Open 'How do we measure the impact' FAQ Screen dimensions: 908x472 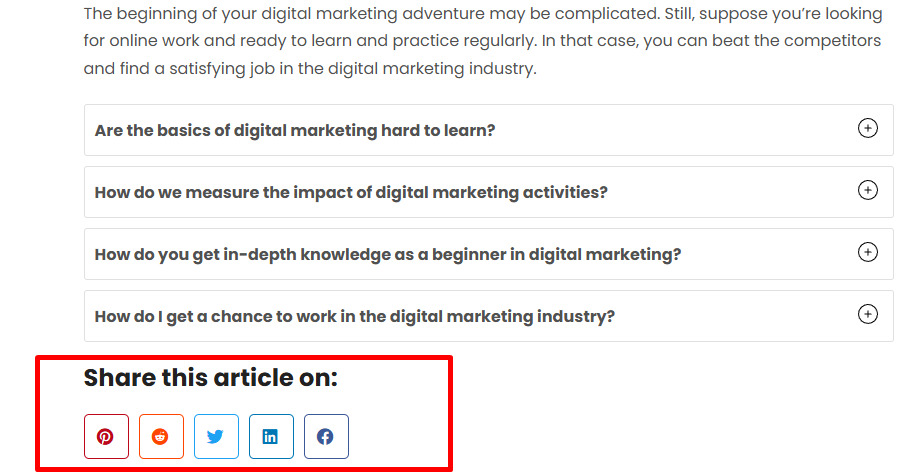[x=351, y=193]
